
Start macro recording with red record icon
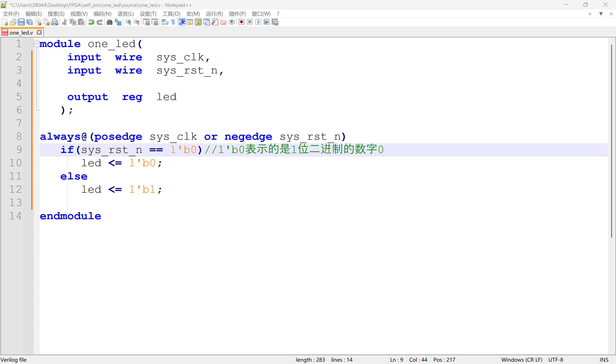(241, 22)
